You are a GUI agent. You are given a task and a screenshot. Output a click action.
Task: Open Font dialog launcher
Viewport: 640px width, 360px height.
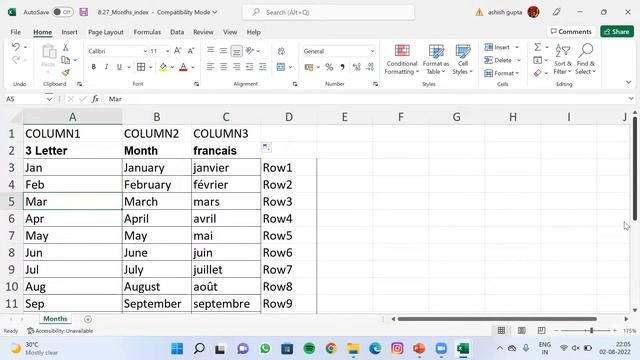[196, 84]
